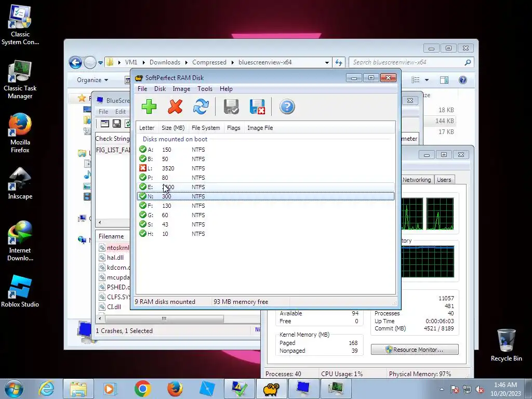Screen dimensions: 532x399
Task: Open the recent locations dropdown arrow in Explorer
Action: pyautogui.click(x=100, y=63)
